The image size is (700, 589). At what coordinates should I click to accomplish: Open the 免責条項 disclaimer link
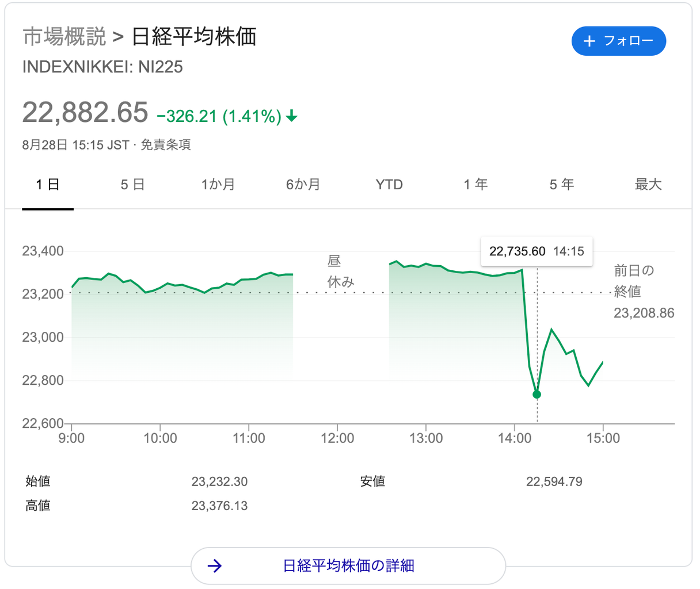[x=166, y=145]
